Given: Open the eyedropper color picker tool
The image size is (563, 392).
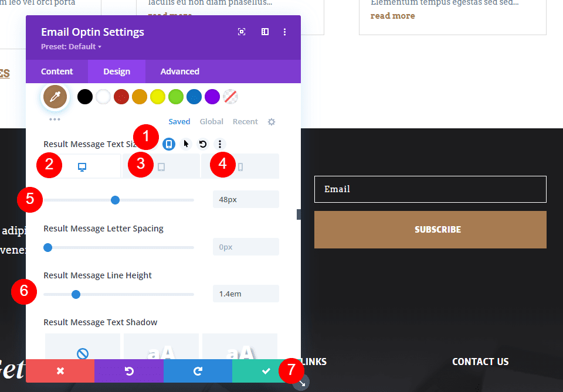Looking at the screenshot, I should point(55,96).
